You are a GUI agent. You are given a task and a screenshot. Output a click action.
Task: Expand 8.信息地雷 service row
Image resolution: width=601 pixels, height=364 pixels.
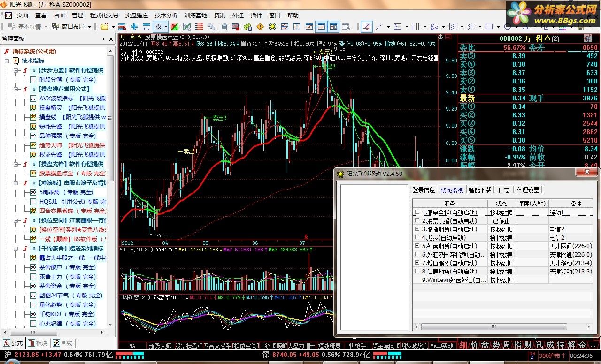point(417,271)
